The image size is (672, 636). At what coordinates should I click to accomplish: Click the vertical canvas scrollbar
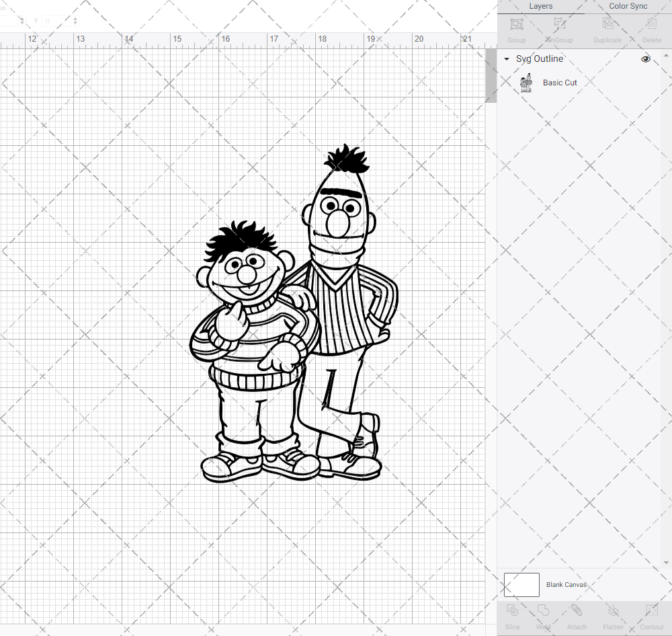tap(490, 75)
